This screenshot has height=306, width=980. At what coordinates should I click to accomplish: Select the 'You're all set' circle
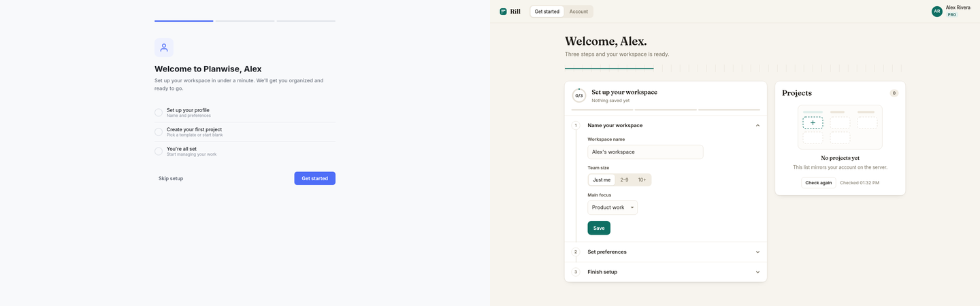pyautogui.click(x=159, y=151)
